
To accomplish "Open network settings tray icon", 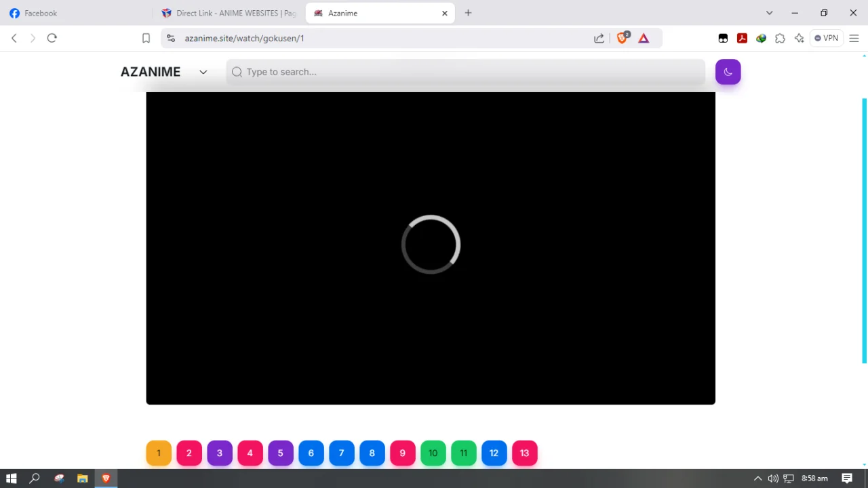I will [788, 479].
